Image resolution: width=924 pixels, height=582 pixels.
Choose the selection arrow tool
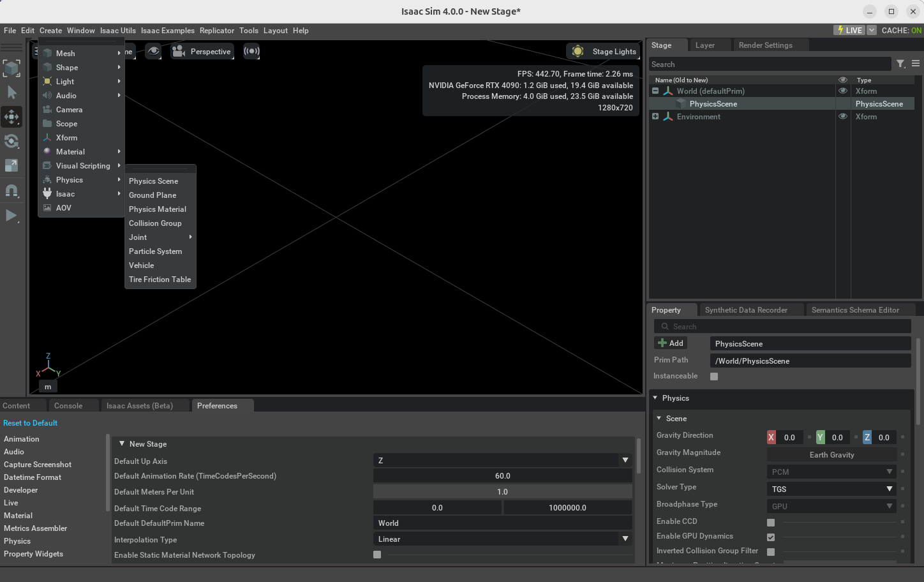11,93
